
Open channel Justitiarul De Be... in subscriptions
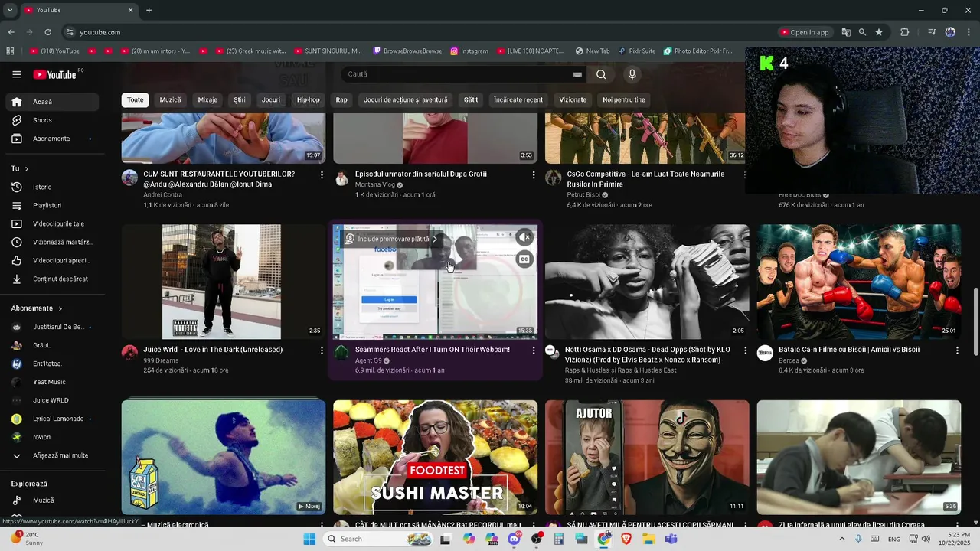click(52, 327)
